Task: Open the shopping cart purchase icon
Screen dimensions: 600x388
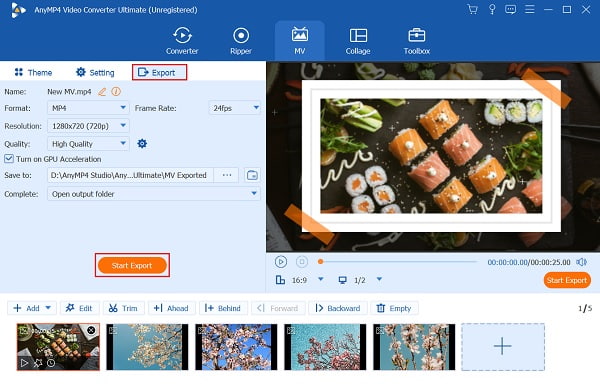Action: [x=473, y=9]
